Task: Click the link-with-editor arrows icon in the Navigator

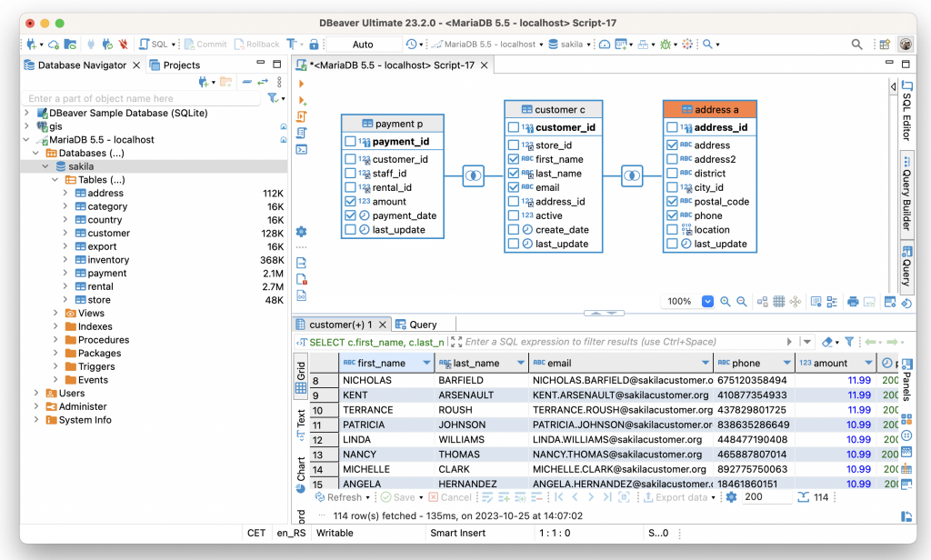Action: (263, 82)
